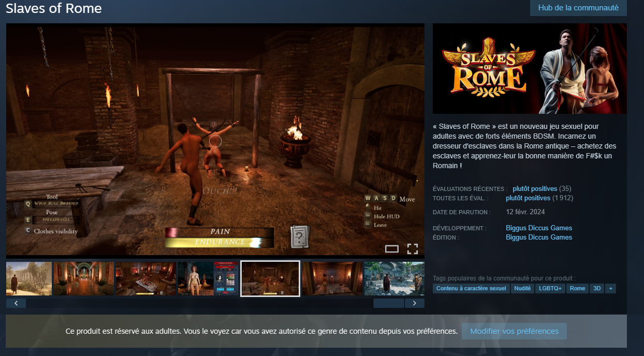Screen dimensions: 644x356
Task: Select the currently highlighted fifth thumbnail
Action: 270,278
